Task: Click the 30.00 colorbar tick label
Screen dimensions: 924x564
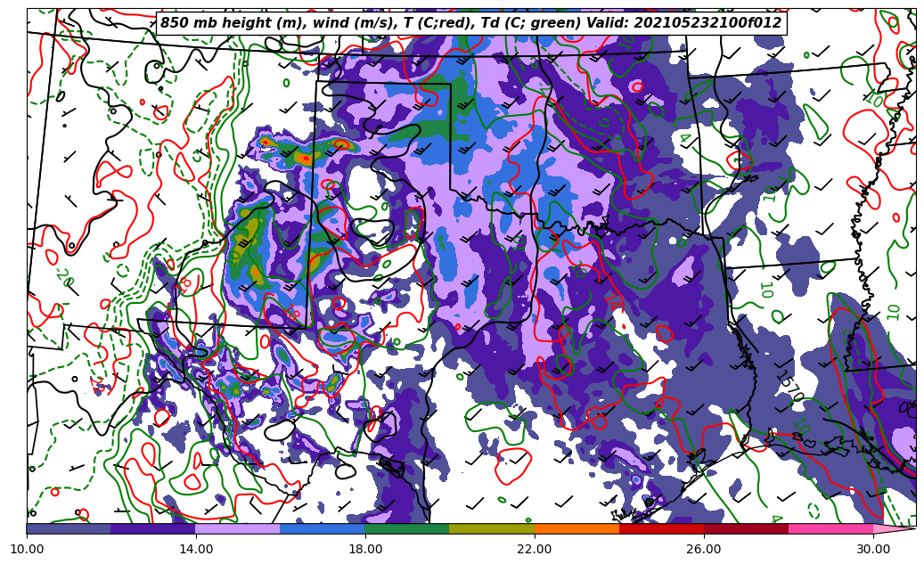Action: (873, 550)
